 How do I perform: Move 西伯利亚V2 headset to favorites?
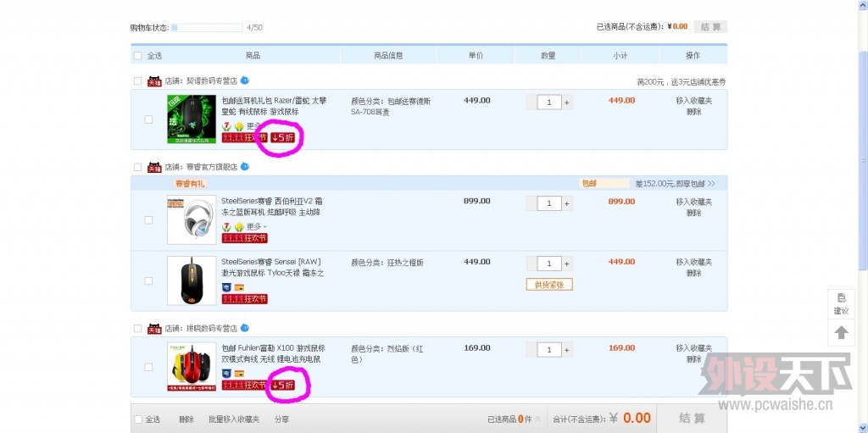[x=693, y=203]
